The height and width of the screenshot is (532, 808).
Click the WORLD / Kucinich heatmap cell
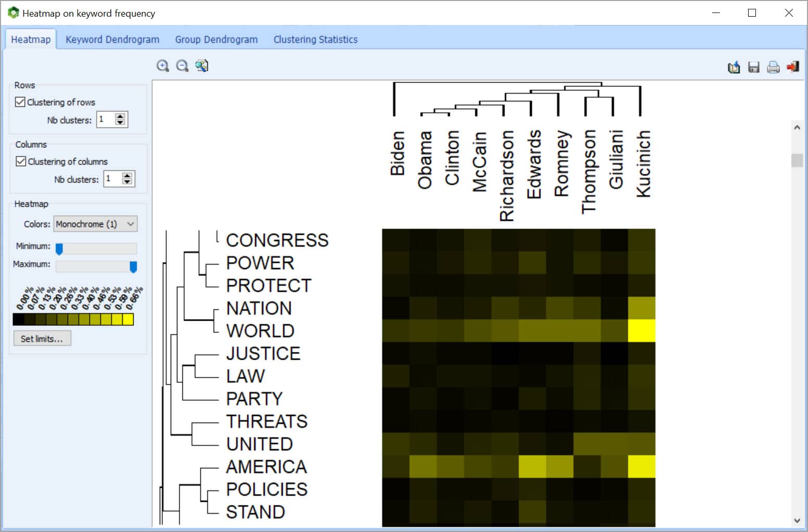(641, 331)
